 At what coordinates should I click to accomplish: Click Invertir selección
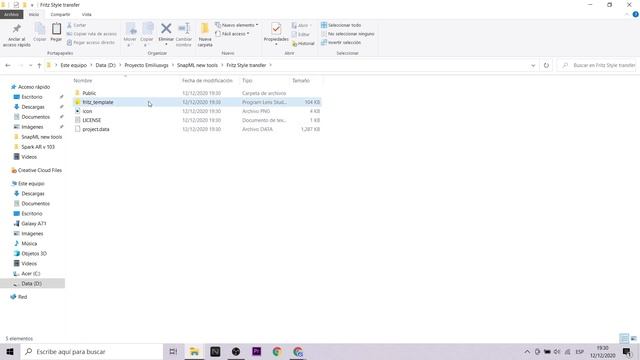pyautogui.click(x=341, y=42)
